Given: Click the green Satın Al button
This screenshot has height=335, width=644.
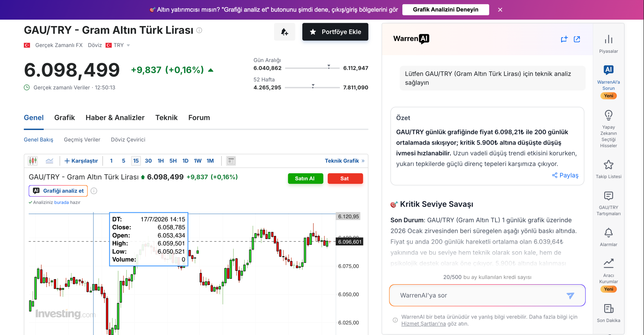Looking at the screenshot, I should coord(306,179).
